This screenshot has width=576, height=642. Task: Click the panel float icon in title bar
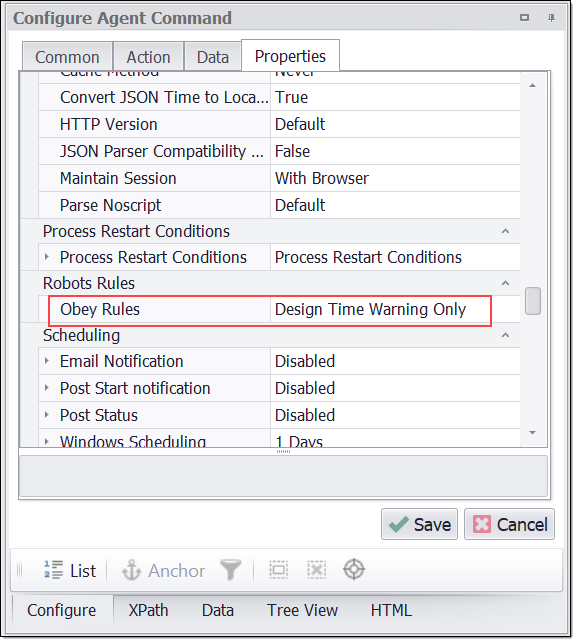coord(524,18)
